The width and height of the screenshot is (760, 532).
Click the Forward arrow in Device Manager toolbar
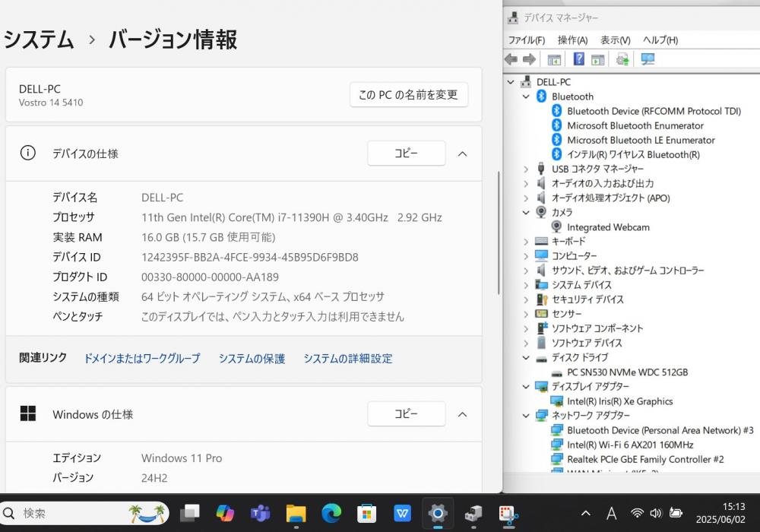pyautogui.click(x=529, y=59)
